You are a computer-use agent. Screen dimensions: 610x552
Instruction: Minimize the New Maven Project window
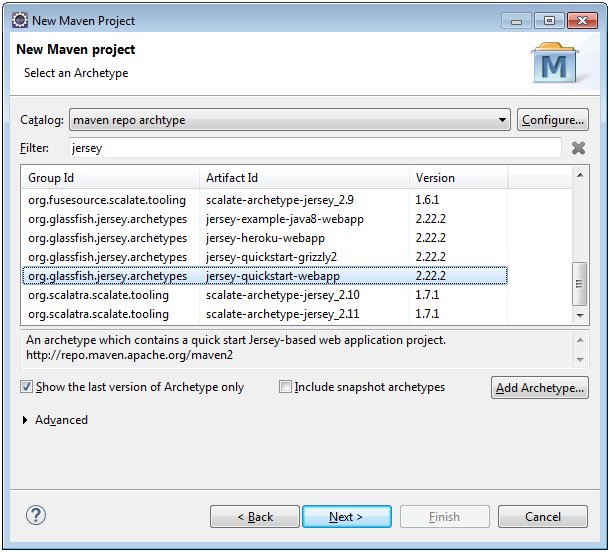(x=516, y=21)
